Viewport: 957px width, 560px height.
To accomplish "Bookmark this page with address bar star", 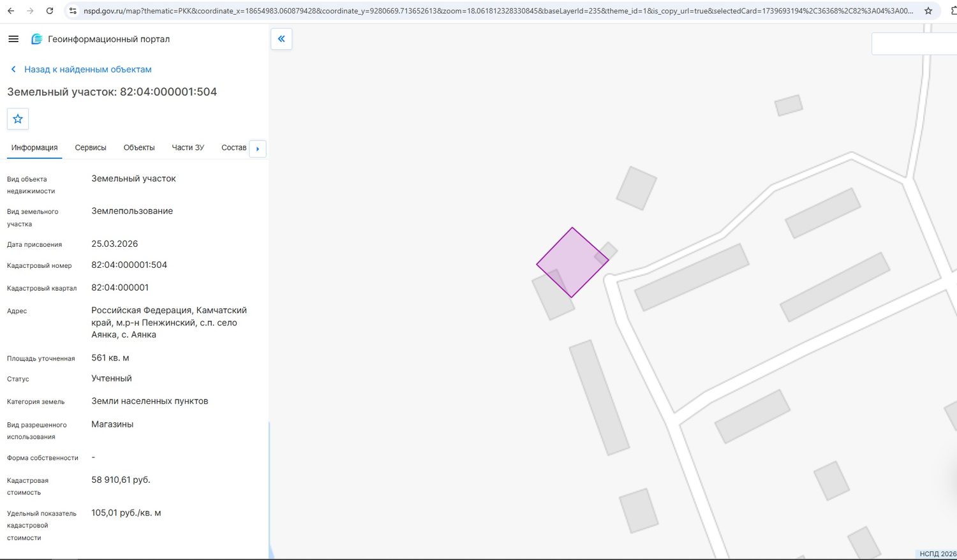I will pos(928,11).
